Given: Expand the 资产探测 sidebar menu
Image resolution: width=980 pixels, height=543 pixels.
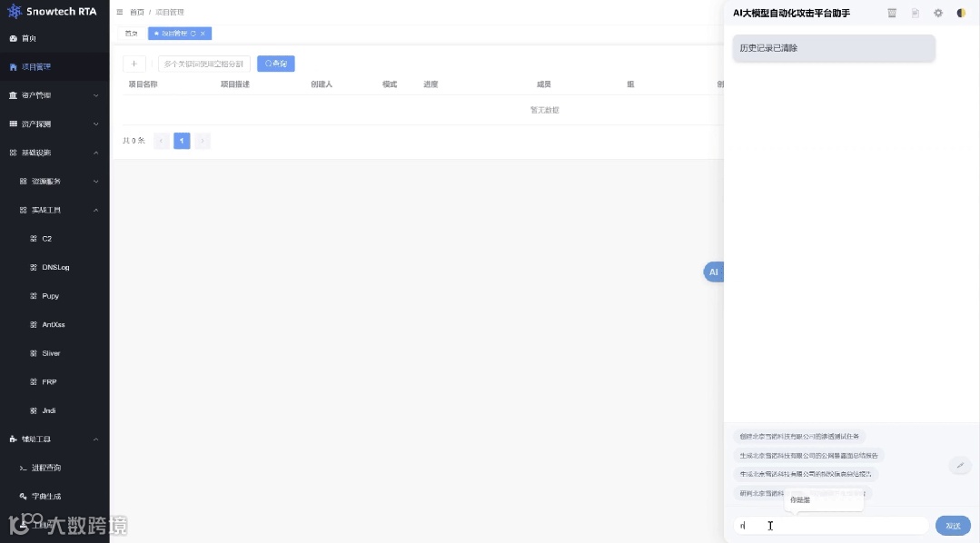Looking at the screenshot, I should pyautogui.click(x=54, y=124).
